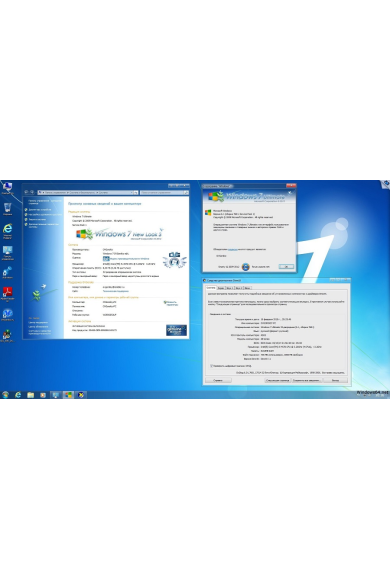The image size is (390, 580).
Task: Select the DirectX diagnostic icon in taskbar
Action: point(81,395)
